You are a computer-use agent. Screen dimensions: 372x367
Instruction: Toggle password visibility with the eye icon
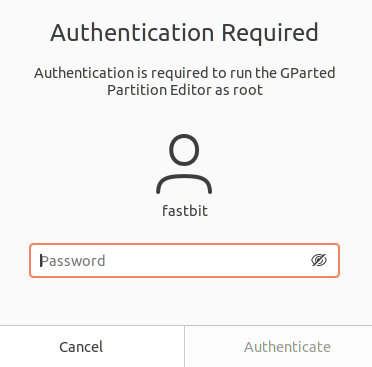pyautogui.click(x=319, y=260)
